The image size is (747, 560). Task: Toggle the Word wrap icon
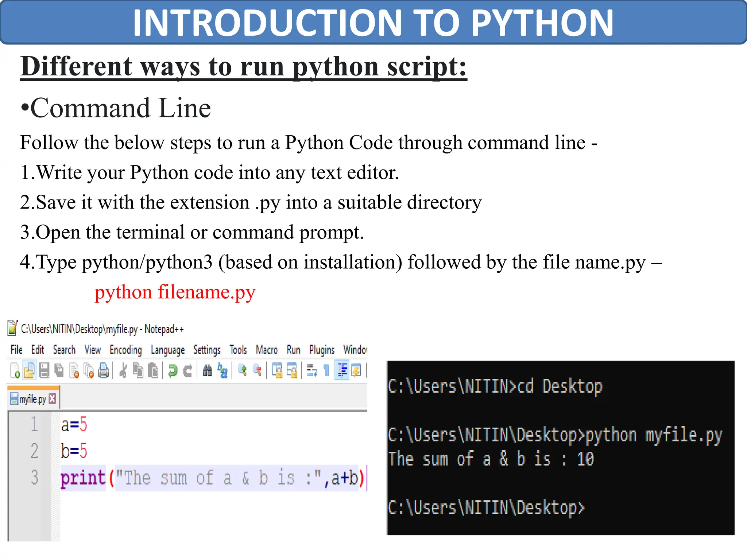coord(312,371)
